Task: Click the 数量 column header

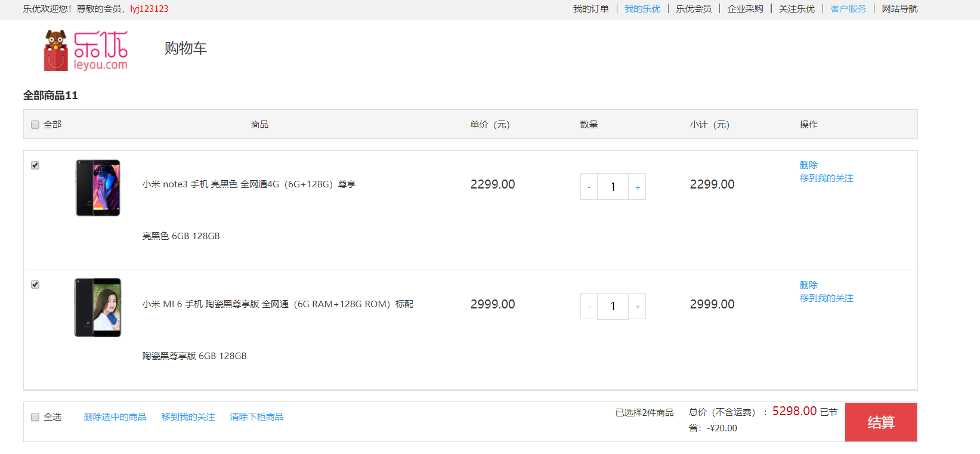Action: click(589, 125)
